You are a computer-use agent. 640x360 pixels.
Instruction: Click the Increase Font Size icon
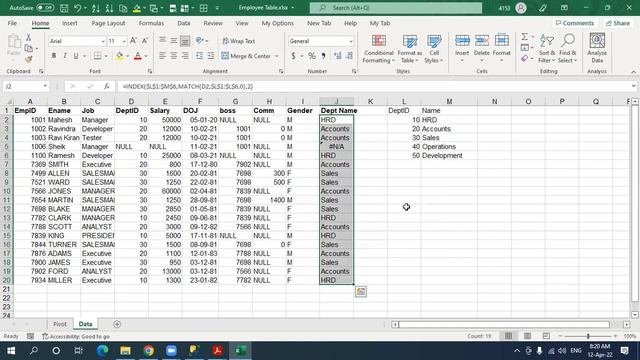click(x=133, y=41)
